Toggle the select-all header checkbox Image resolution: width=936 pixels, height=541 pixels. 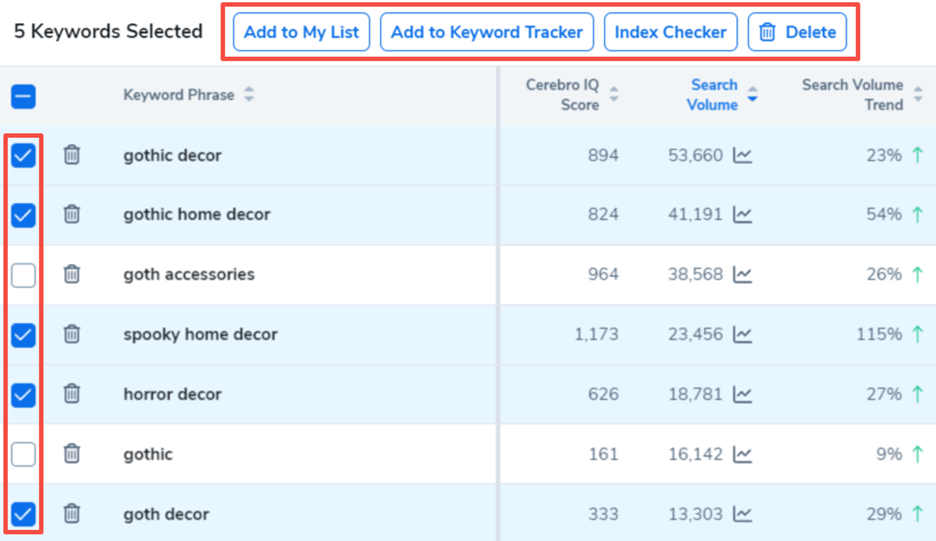23,96
